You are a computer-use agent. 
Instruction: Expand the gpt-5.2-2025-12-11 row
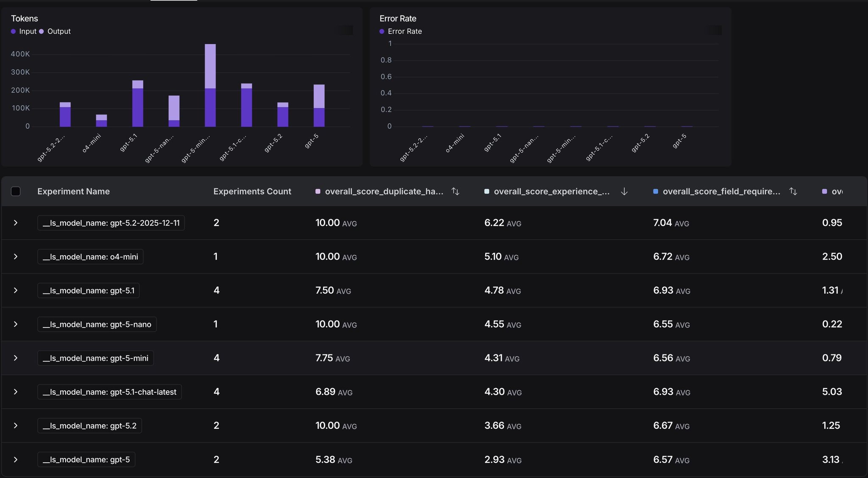pos(16,223)
